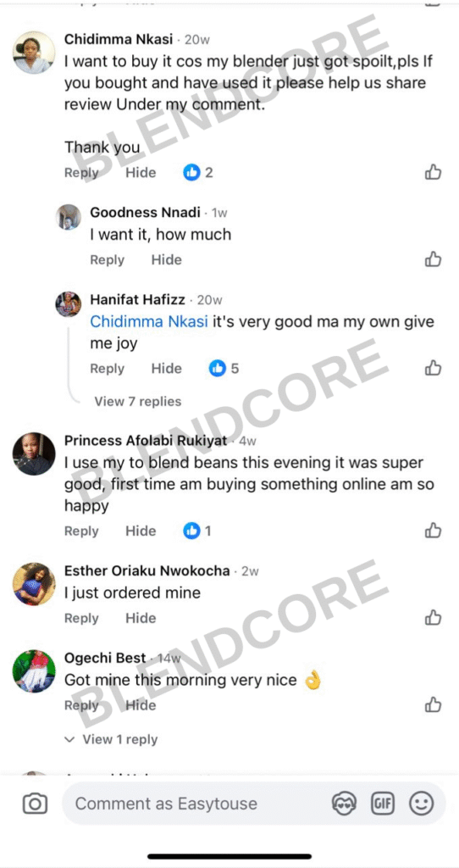Open Esther Oriaku Nwokocha's profile name

click(147, 570)
